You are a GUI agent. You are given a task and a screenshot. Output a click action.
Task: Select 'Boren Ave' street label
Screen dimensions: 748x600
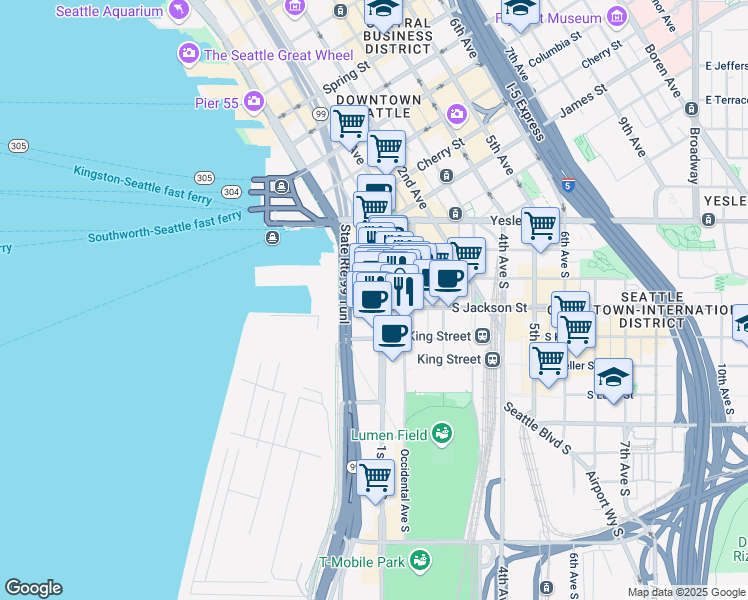(663, 71)
